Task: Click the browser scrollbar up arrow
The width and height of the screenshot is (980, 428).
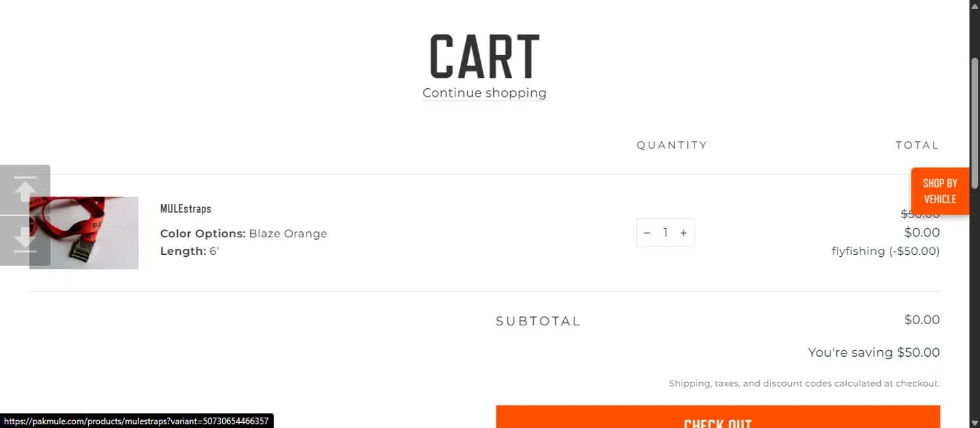Action: 974,5
